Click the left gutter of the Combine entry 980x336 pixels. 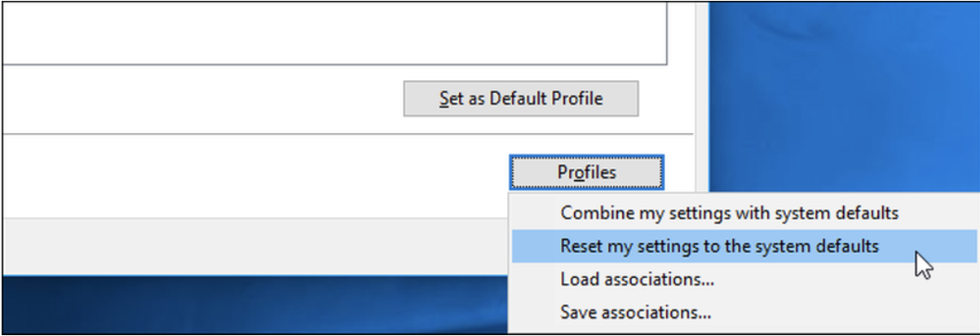pyautogui.click(x=534, y=213)
